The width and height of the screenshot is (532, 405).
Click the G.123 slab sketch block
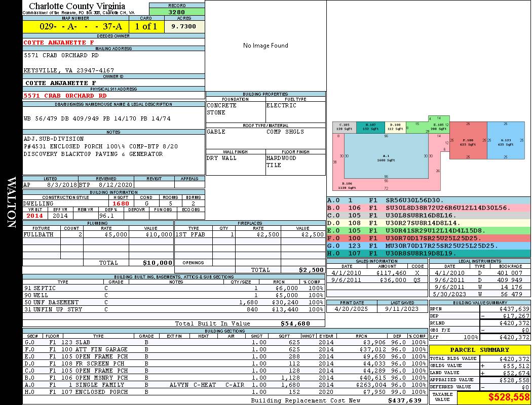pyautogui.click(x=506, y=140)
